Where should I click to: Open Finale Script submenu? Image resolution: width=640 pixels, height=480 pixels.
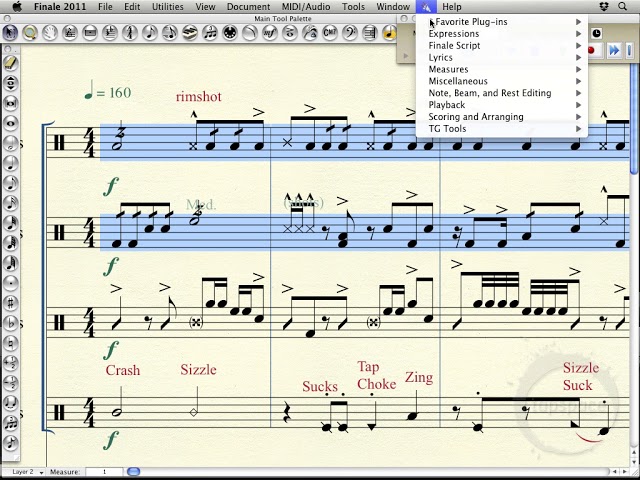[x=502, y=46]
